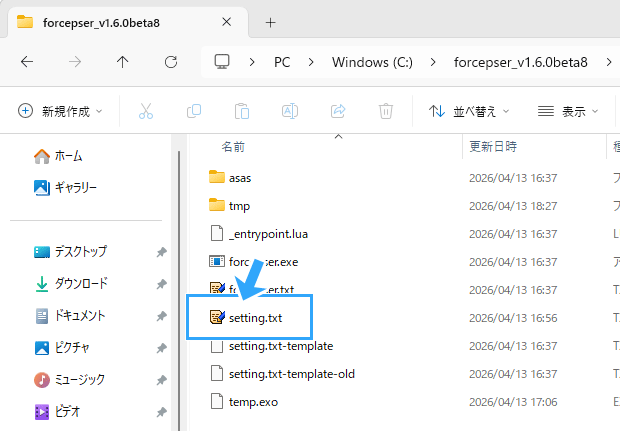Image resolution: width=620 pixels, height=431 pixels.
Task: Expand chevron after PC in address bar
Action: coord(311,62)
